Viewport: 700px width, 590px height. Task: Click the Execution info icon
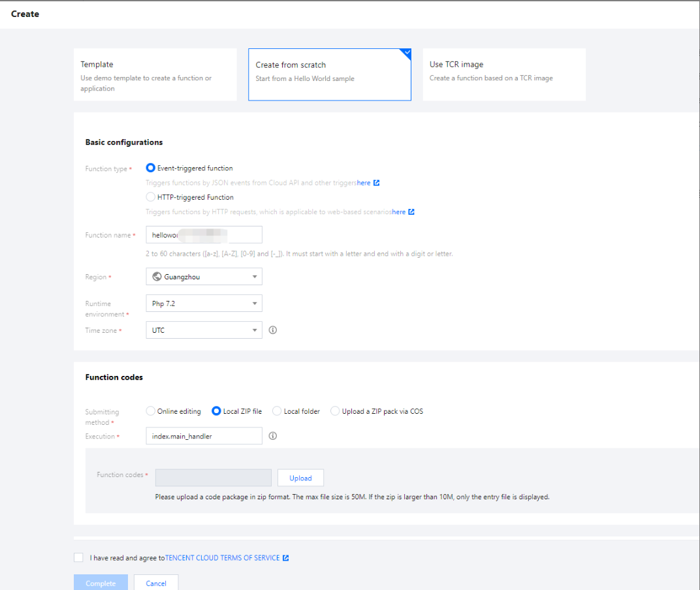[273, 436]
